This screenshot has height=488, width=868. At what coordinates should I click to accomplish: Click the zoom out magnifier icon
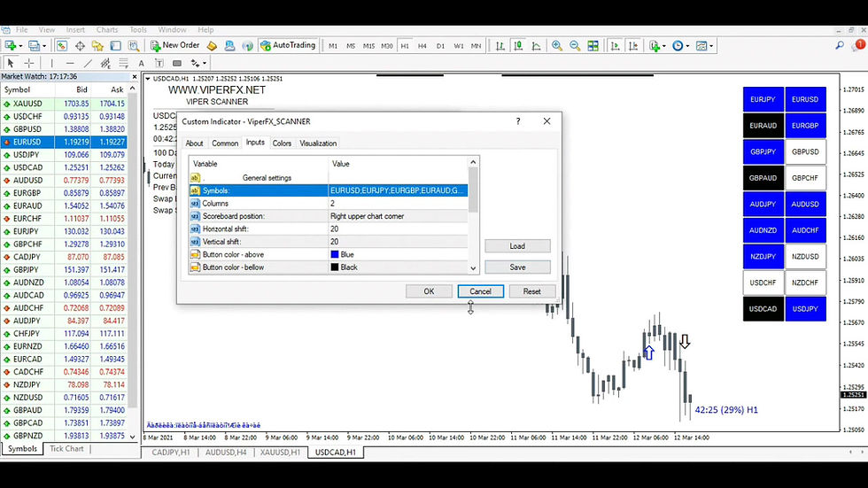(575, 46)
